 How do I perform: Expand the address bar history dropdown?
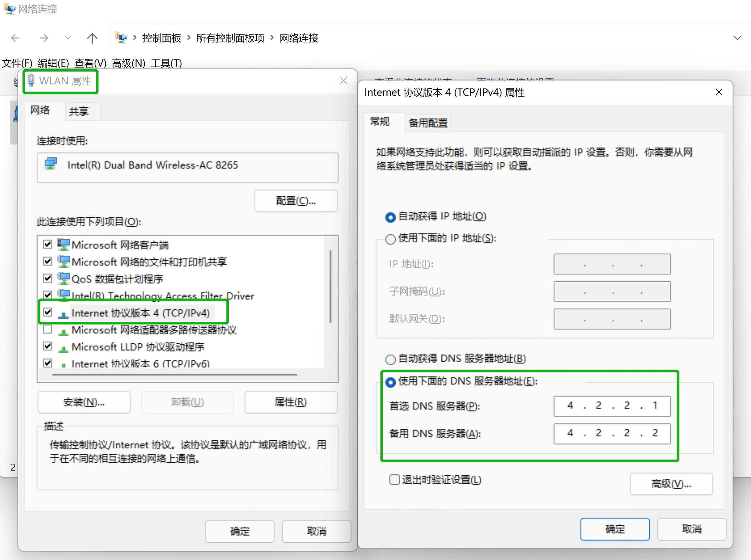tap(738, 38)
